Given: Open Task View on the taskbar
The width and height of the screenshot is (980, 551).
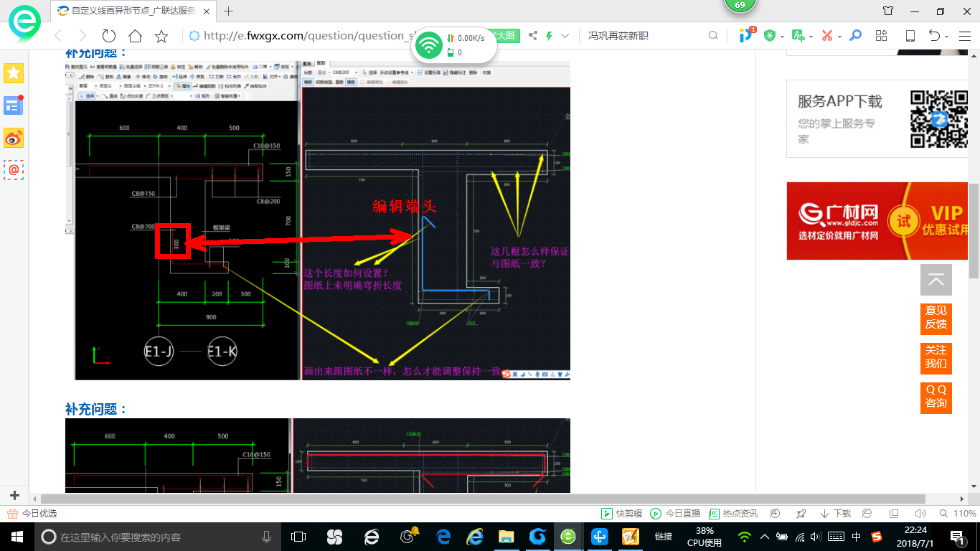Looking at the screenshot, I should (x=298, y=537).
